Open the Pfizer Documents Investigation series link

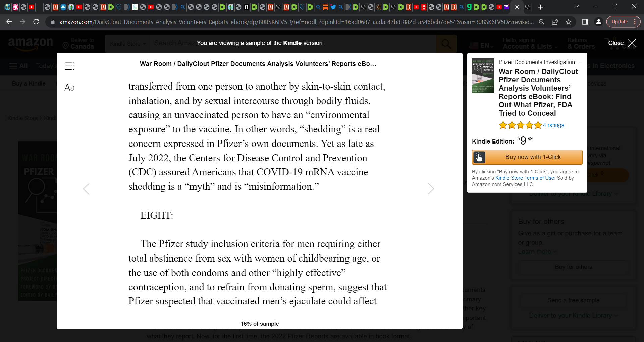coord(540,62)
